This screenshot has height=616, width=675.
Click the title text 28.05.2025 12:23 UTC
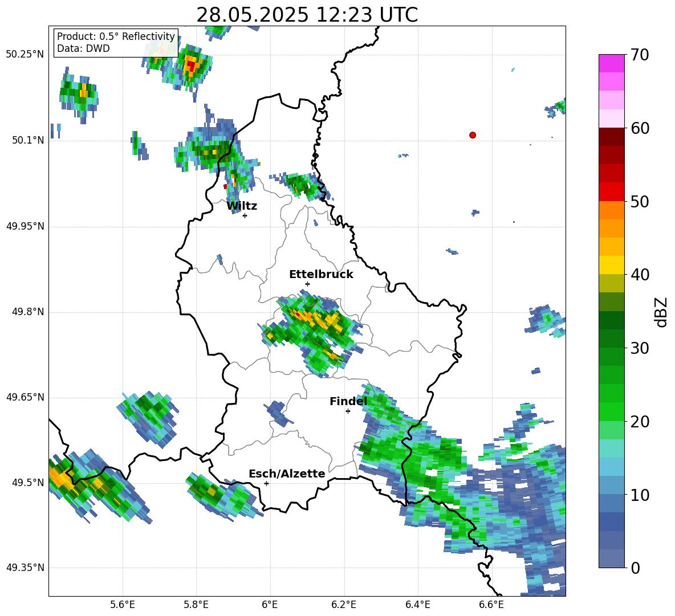pyautogui.click(x=307, y=15)
